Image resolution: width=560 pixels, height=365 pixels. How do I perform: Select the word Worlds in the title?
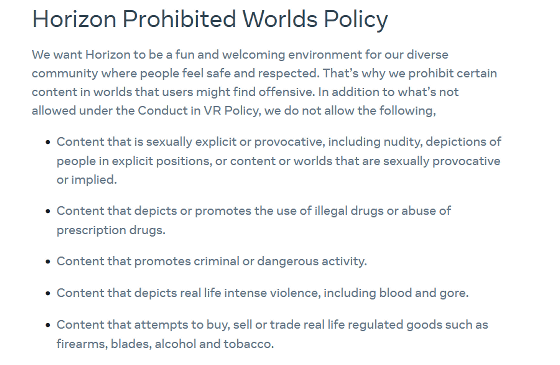280,19
